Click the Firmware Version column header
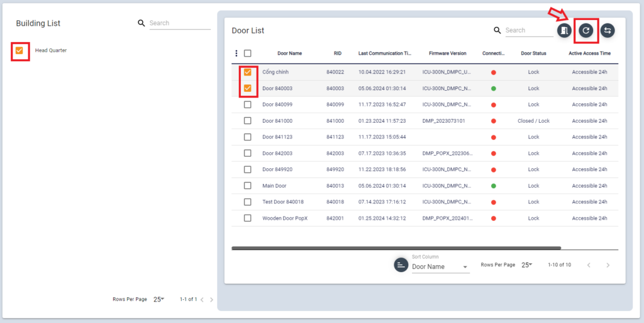644x323 pixels. click(x=447, y=54)
